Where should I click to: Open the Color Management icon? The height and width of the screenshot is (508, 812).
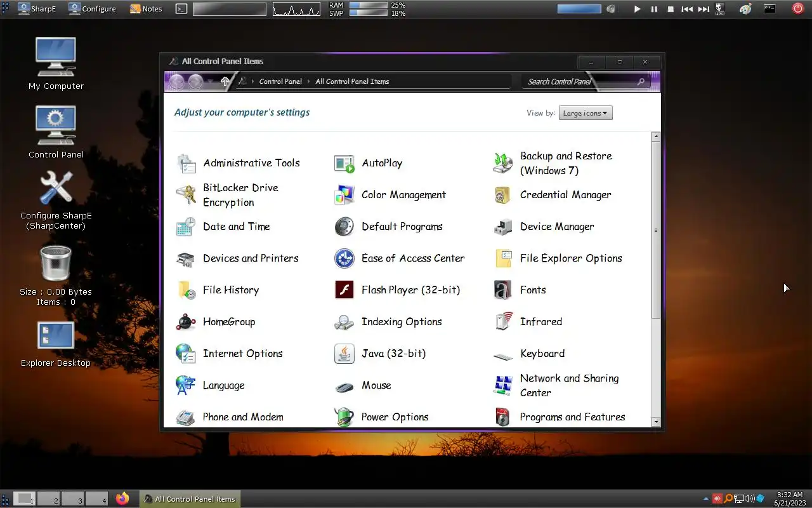point(344,195)
